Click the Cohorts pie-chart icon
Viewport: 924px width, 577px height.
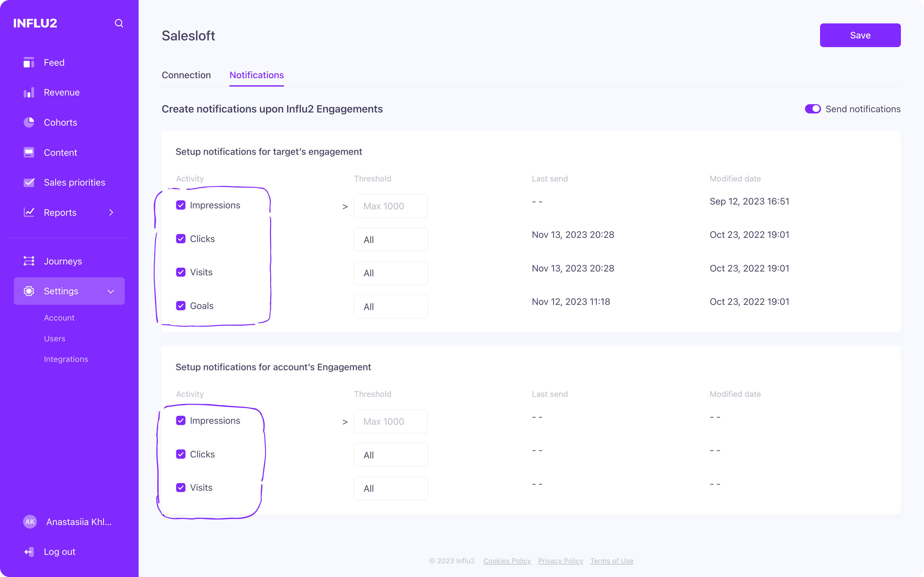tap(29, 122)
